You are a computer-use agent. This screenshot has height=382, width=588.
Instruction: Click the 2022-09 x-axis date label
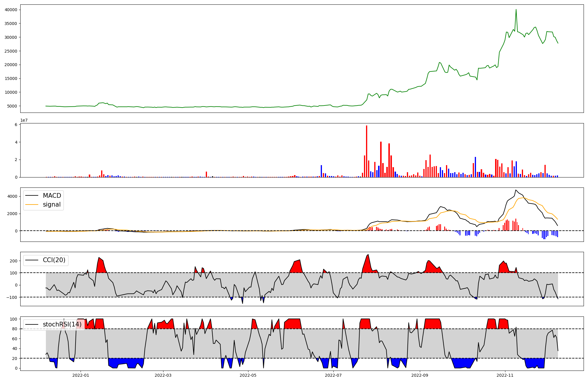(420, 375)
